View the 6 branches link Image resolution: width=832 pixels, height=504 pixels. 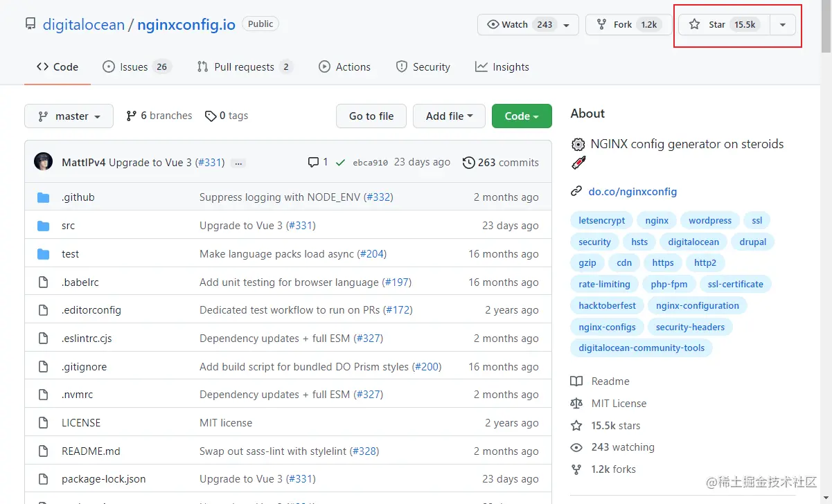(159, 116)
